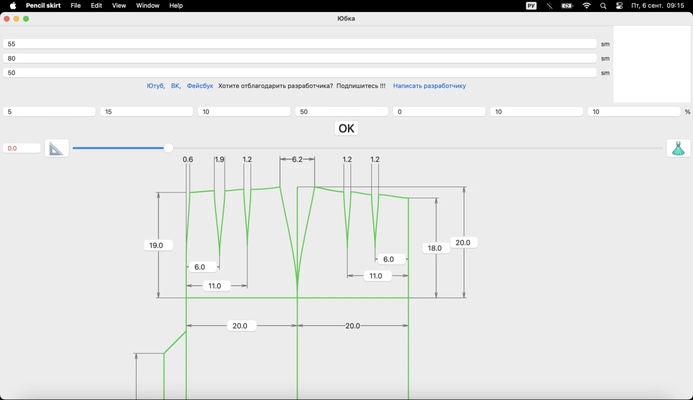This screenshot has height=400, width=693.
Task: Switch keyboard input source РУ
Action: pos(531,6)
